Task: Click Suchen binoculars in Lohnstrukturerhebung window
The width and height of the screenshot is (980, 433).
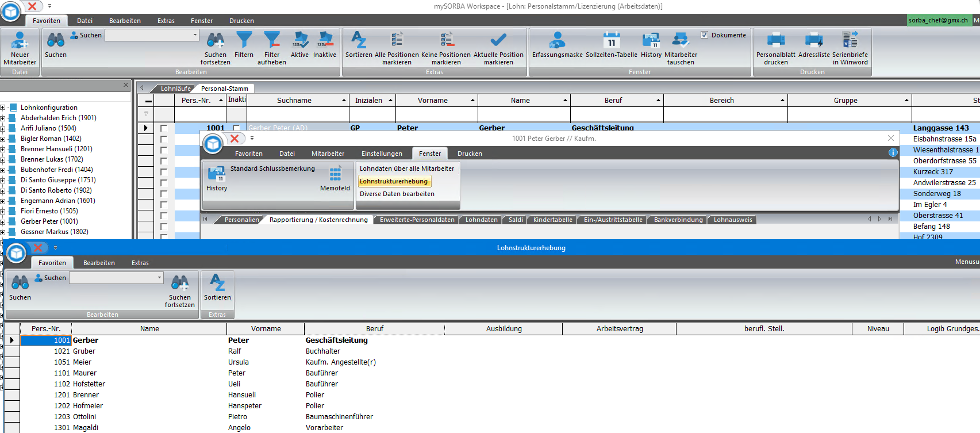Action: coord(20,288)
